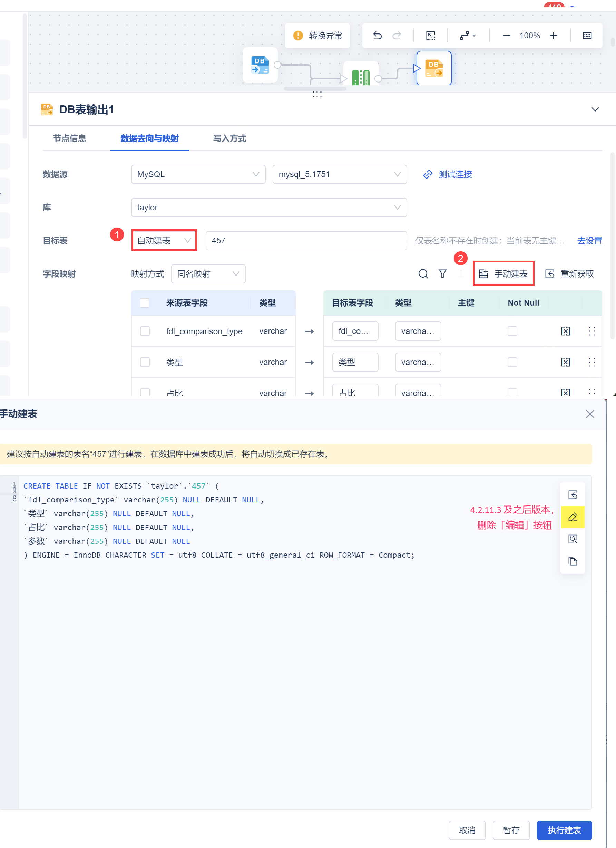Check the fdl_comparison_type source row checkbox

pos(145,331)
